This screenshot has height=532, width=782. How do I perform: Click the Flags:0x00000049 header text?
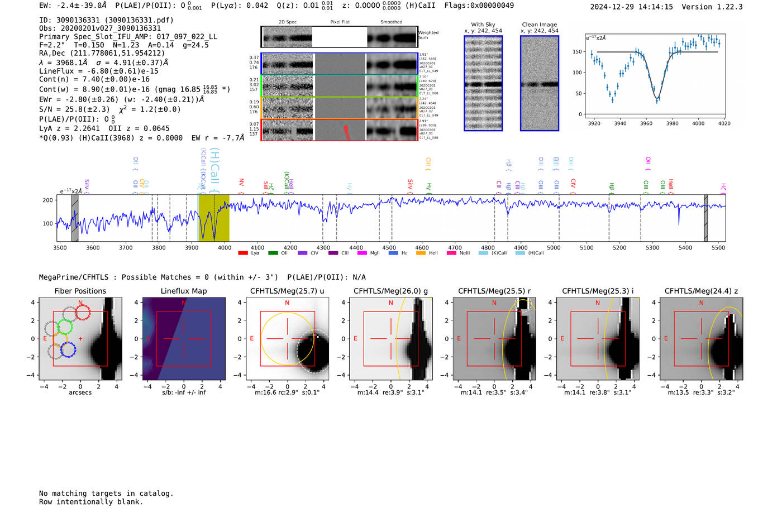[x=479, y=6]
